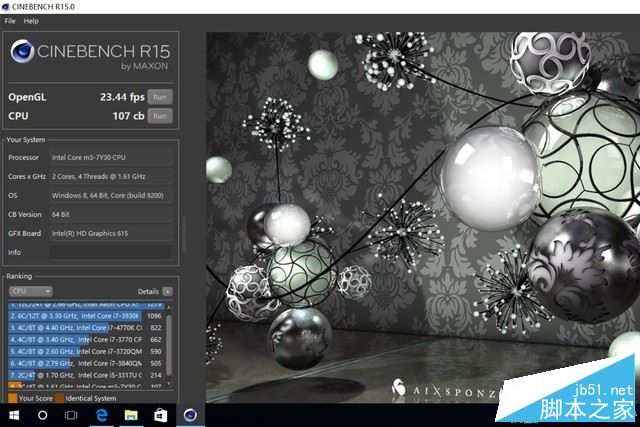640x427 pixels.
Task: Open the CPU ranking type dropdown
Action: point(30,291)
